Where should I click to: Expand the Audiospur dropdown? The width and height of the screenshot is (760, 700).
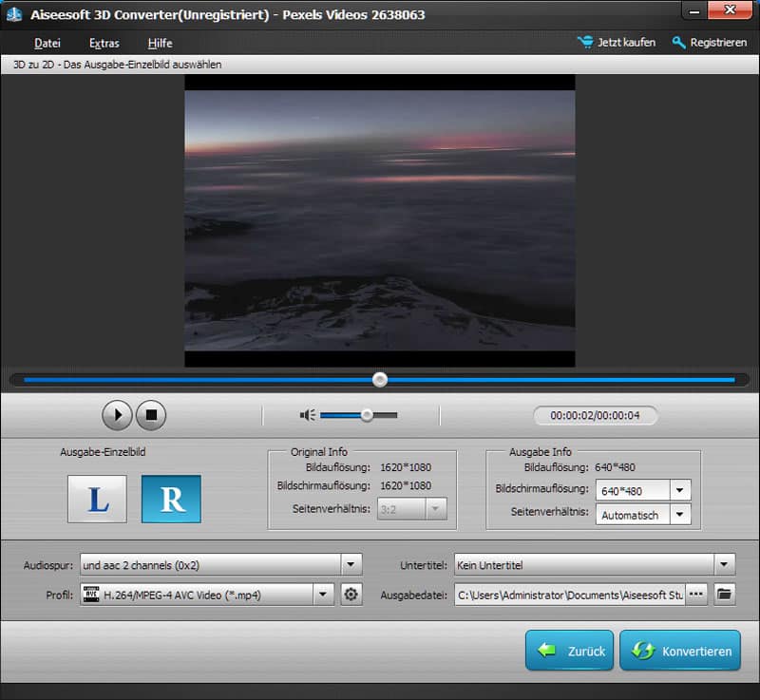tap(351, 565)
